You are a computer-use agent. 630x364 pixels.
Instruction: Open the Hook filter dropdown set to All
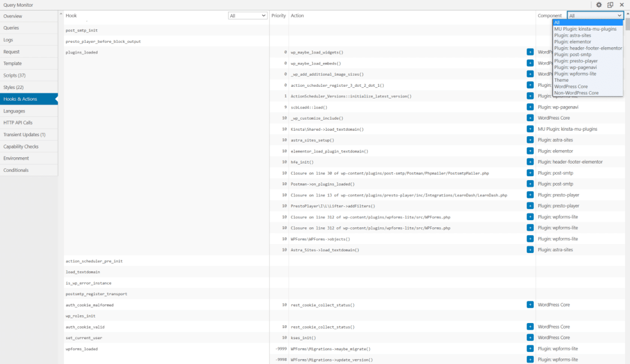pyautogui.click(x=247, y=15)
